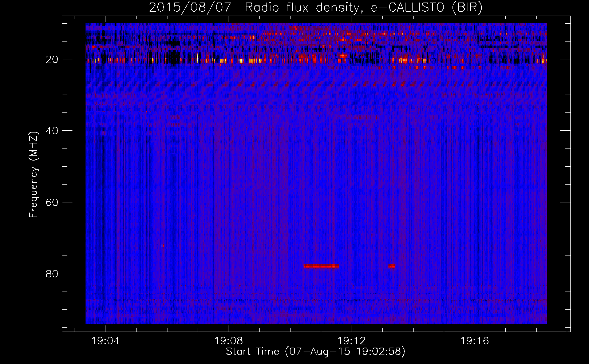Click the "60" frequency tick label
The width and height of the screenshot is (589, 364).
52,202
